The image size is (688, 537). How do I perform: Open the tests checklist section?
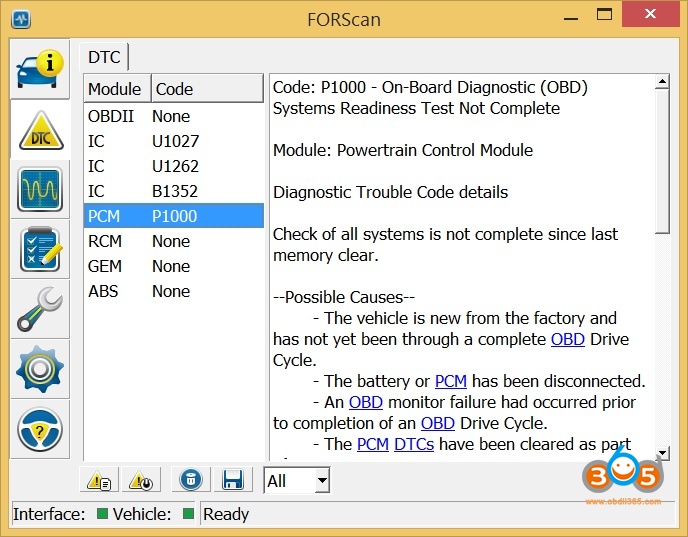[x=40, y=249]
